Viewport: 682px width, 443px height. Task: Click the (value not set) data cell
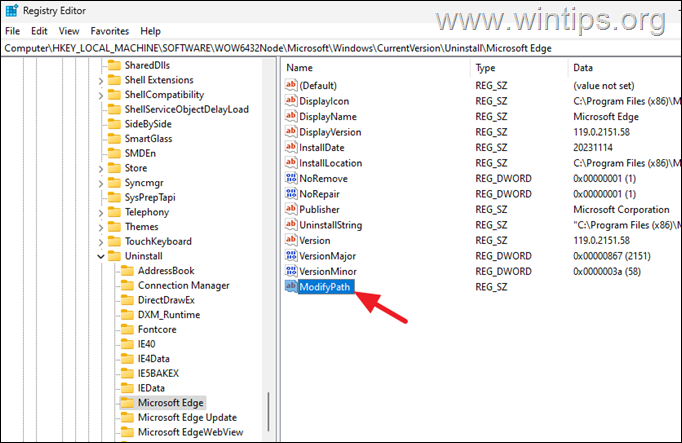(x=604, y=86)
